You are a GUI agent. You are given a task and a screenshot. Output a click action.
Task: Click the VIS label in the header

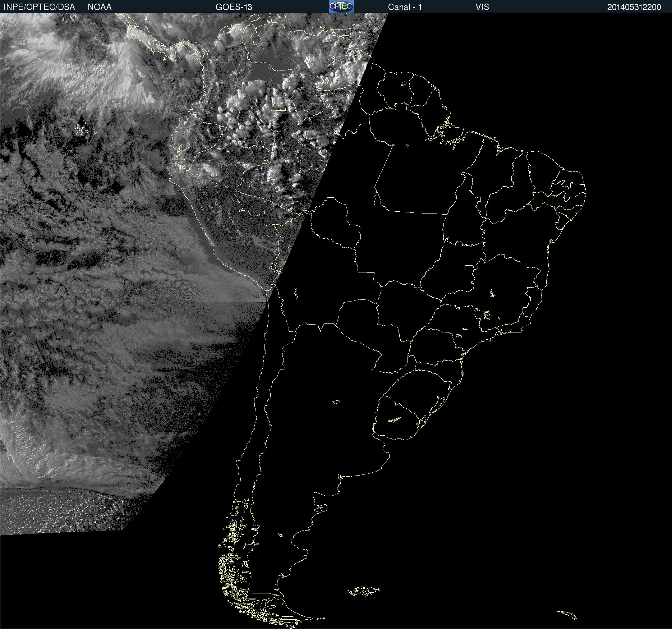tap(482, 7)
